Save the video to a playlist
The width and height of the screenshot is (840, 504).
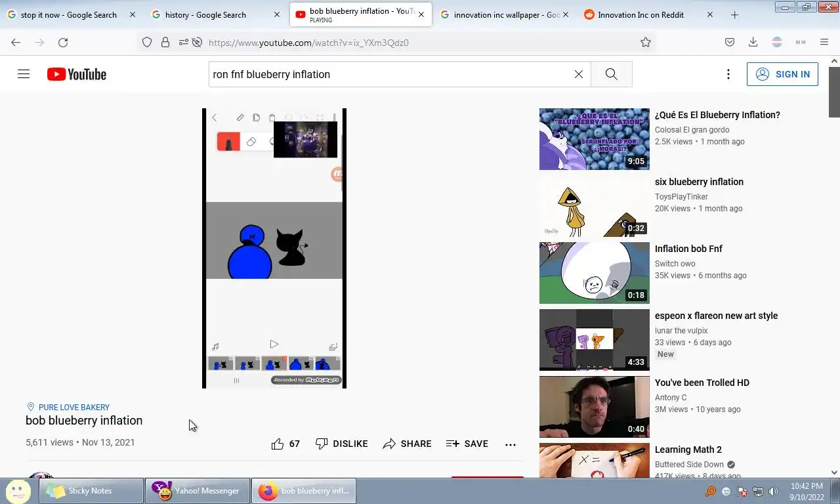467,444
